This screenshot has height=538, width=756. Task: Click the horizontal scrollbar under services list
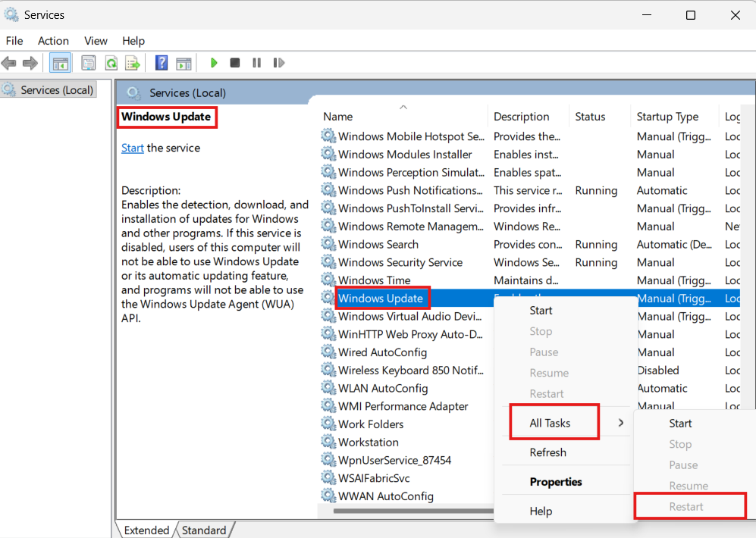point(413,511)
